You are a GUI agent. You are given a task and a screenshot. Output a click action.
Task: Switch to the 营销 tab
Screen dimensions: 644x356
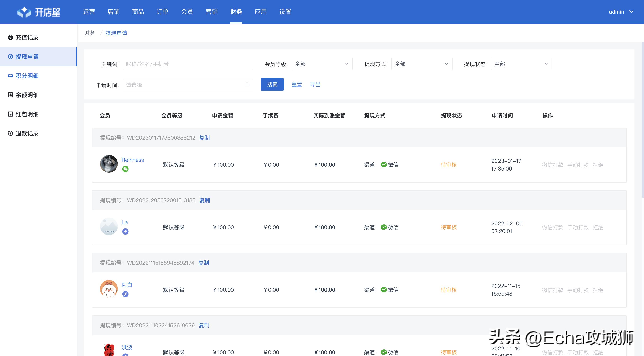click(212, 12)
